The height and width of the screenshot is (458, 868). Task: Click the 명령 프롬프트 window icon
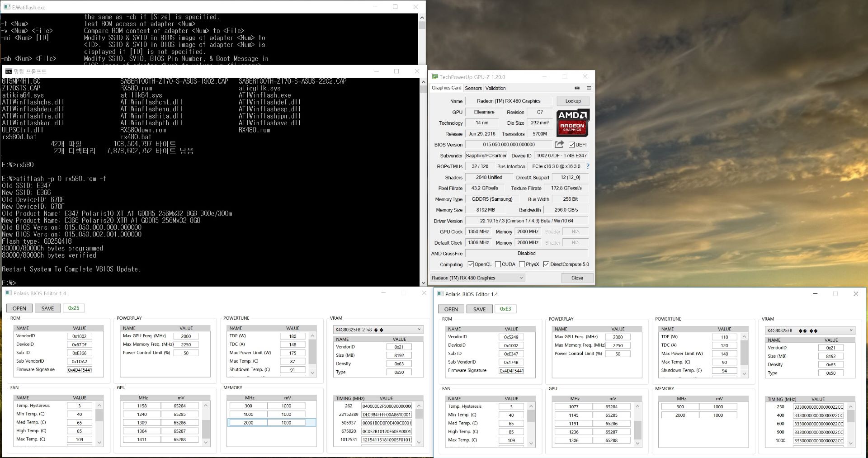click(x=8, y=71)
